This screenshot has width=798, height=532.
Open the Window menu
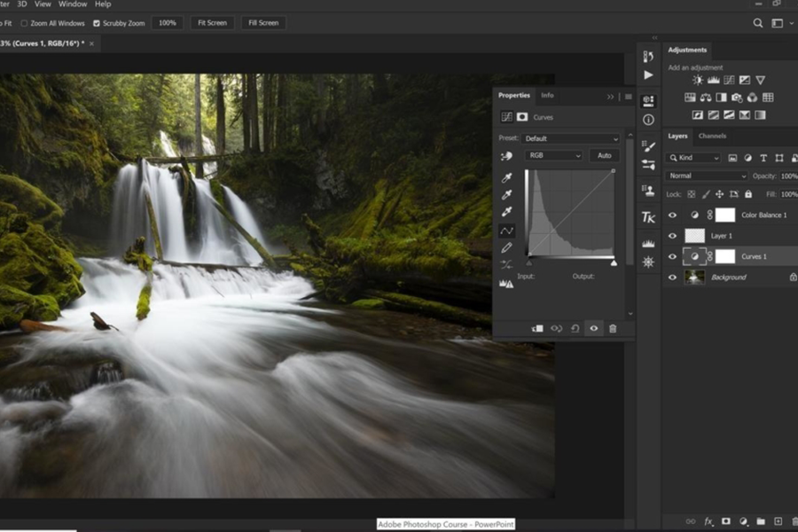73,4
